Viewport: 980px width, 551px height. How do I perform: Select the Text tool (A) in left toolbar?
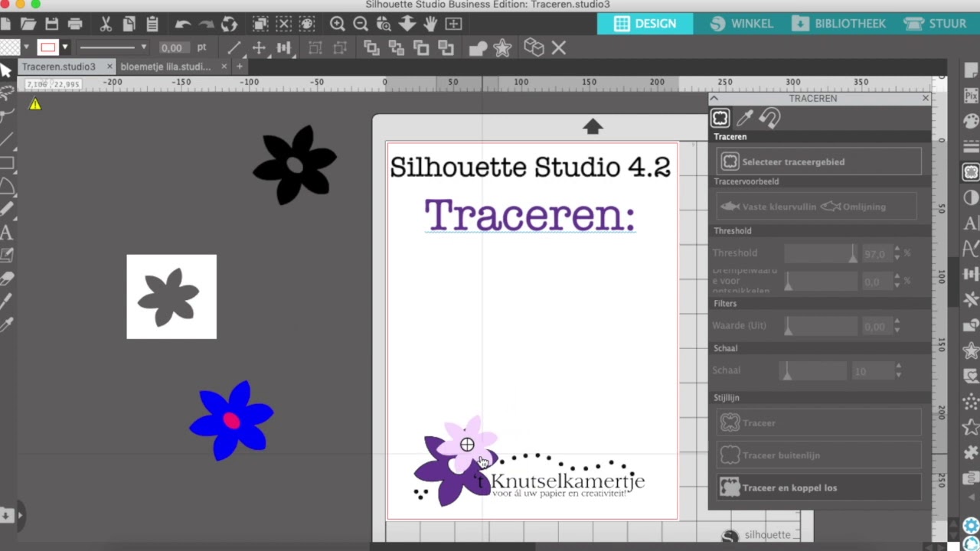(7, 232)
